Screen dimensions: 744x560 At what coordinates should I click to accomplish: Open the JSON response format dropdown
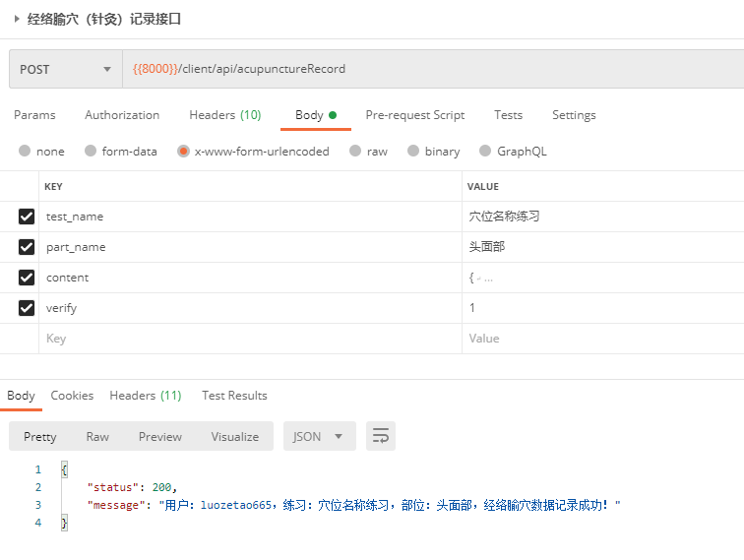tap(318, 436)
